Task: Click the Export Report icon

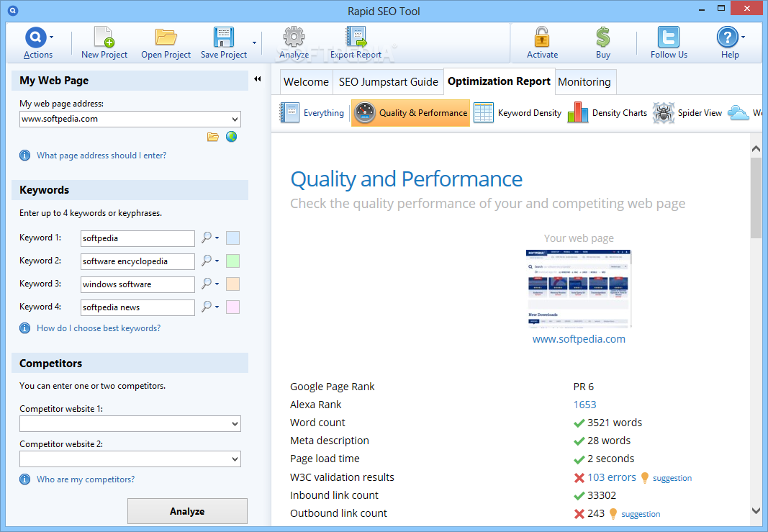Action: tap(356, 37)
